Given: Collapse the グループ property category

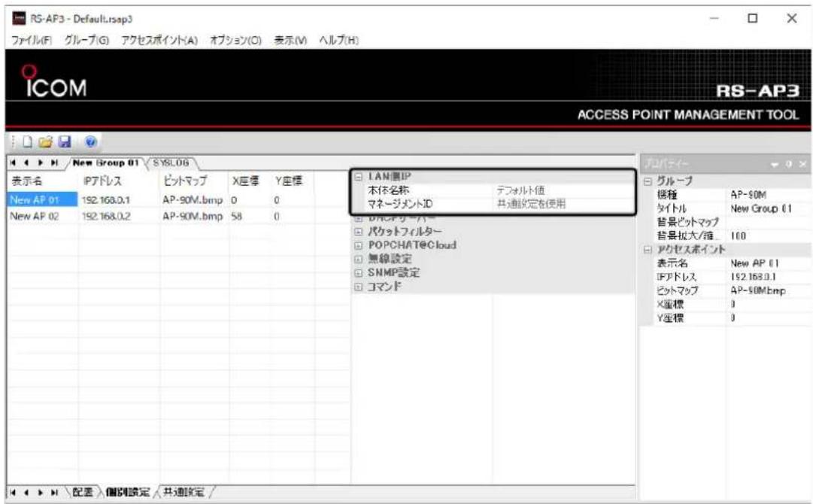Looking at the screenshot, I should click(648, 181).
